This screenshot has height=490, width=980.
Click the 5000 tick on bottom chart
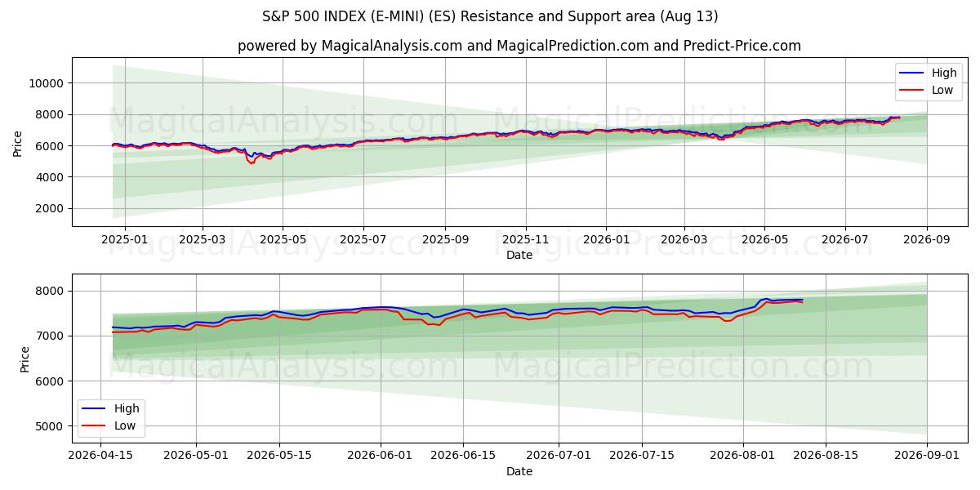50,426
